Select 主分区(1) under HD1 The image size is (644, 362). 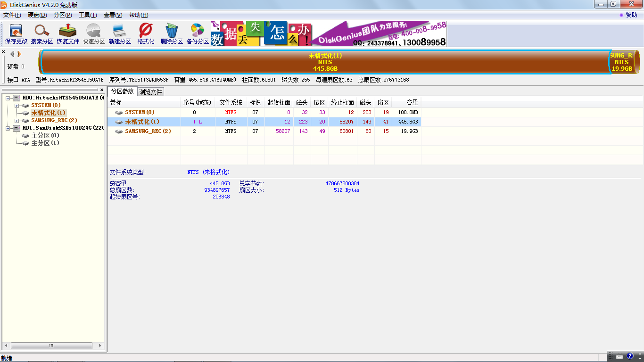point(45,143)
